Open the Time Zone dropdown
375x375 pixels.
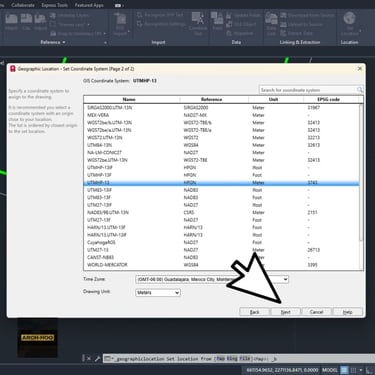pos(212,279)
